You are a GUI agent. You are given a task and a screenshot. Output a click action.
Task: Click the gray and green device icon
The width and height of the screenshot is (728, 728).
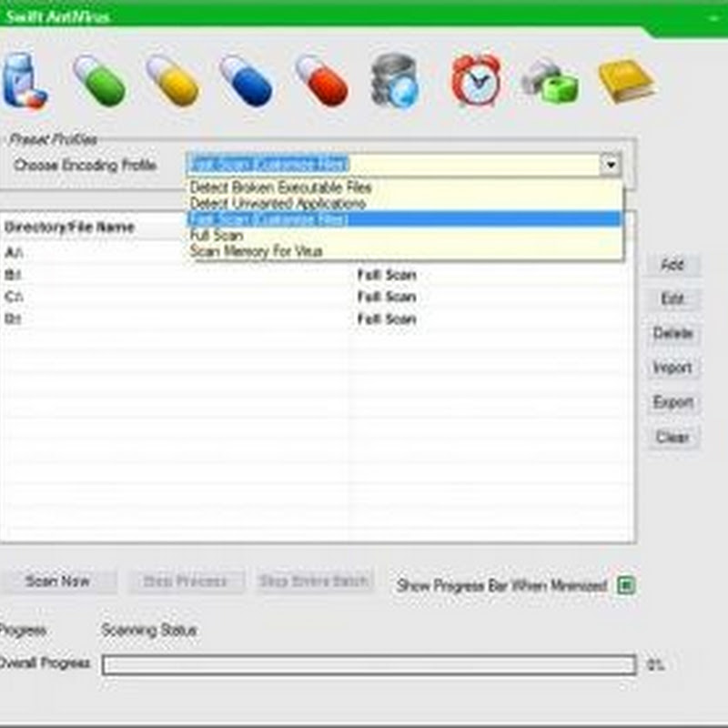[x=551, y=81]
